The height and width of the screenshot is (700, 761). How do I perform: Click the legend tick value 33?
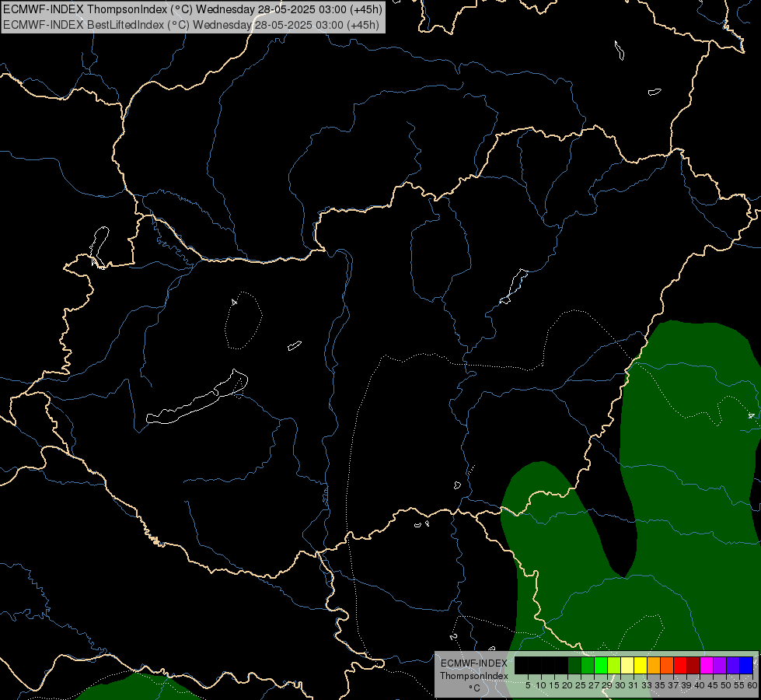pos(647,685)
